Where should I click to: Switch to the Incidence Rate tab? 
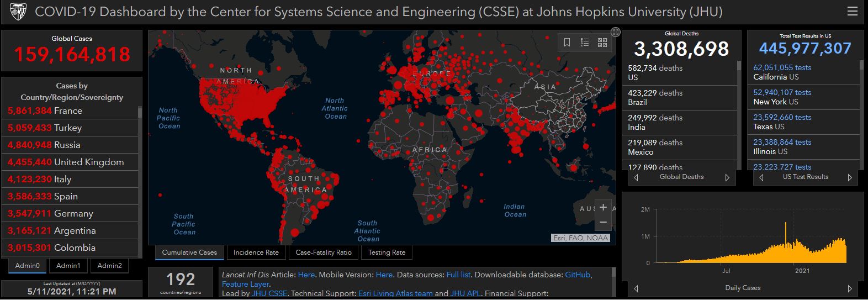pos(256,252)
